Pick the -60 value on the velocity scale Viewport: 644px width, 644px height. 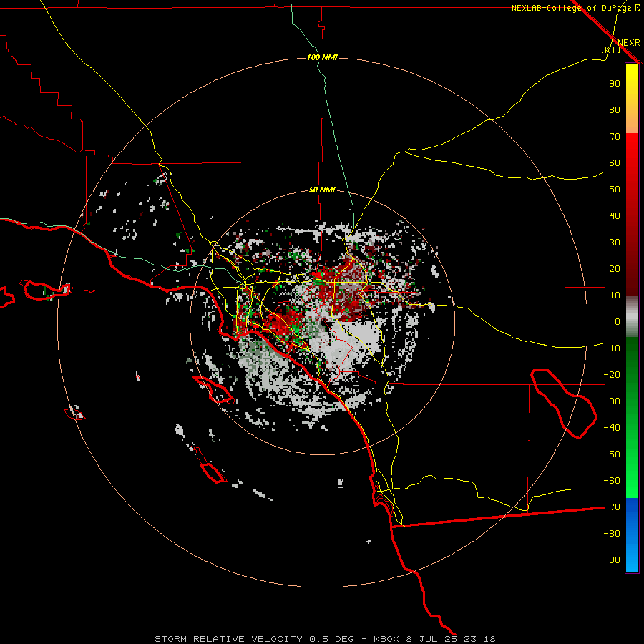(612, 481)
